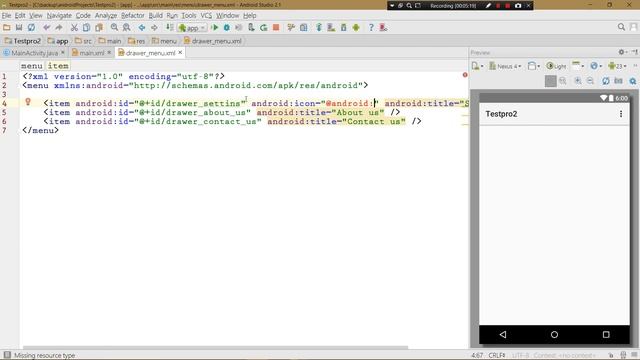Click the Copy toolbar icon
Screen dimensions: 640x360
[x=87, y=27]
